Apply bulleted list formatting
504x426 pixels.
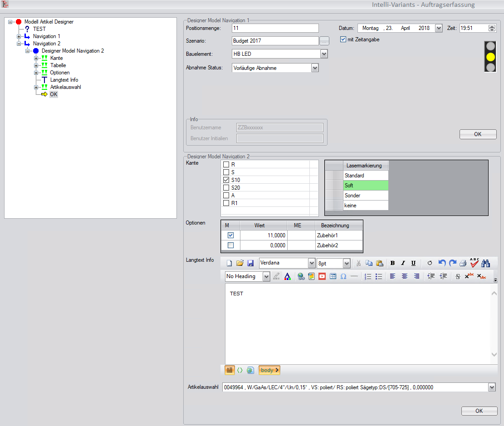[379, 276]
